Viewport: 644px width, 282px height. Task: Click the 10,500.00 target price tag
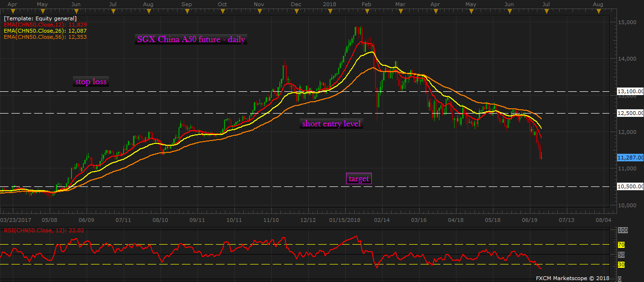pos(630,186)
